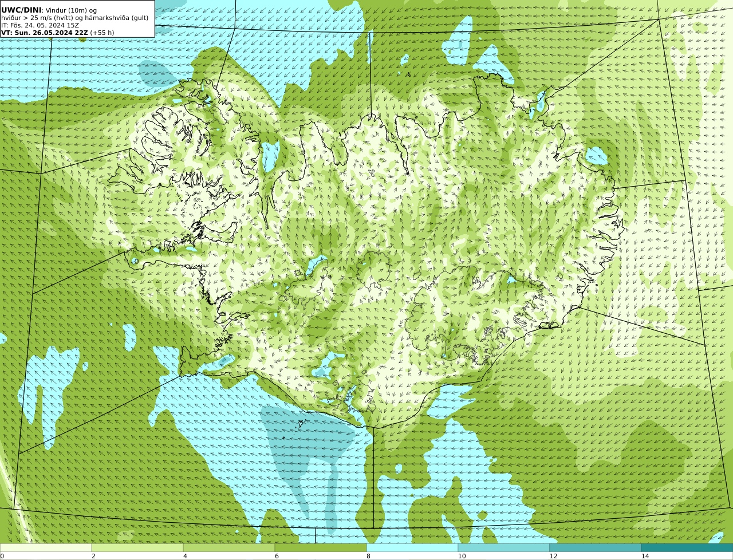
Task: Click the color scale label 10
Action: click(462, 556)
